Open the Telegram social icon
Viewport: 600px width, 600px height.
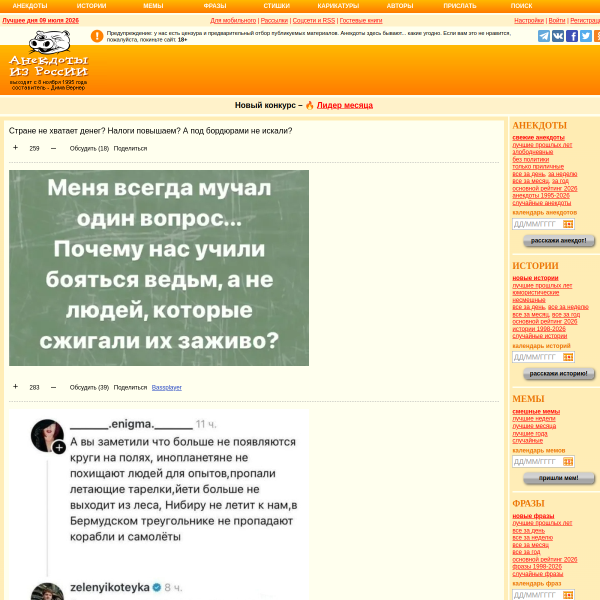544,36
